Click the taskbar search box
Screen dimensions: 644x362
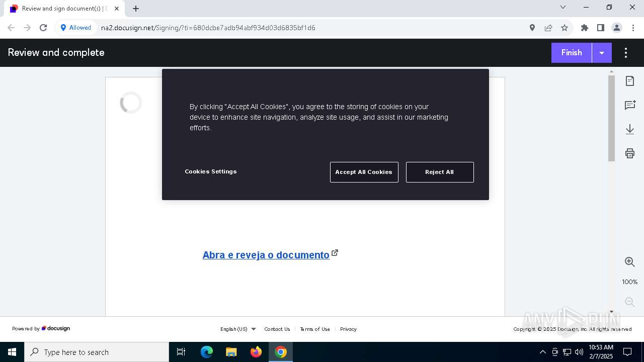(x=97, y=352)
